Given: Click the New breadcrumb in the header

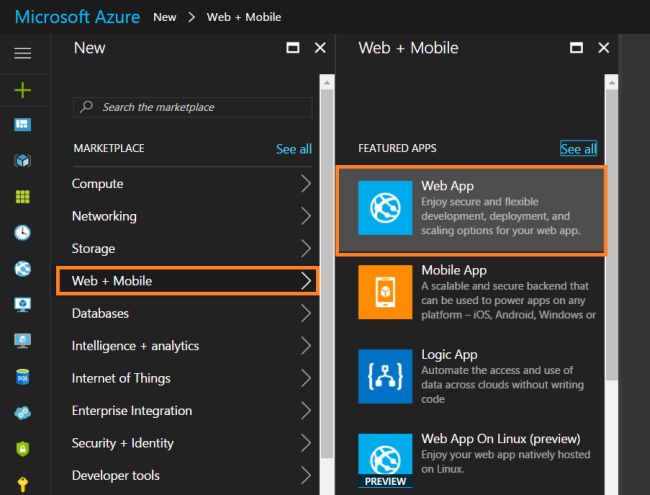Looking at the screenshot, I should tap(165, 17).
